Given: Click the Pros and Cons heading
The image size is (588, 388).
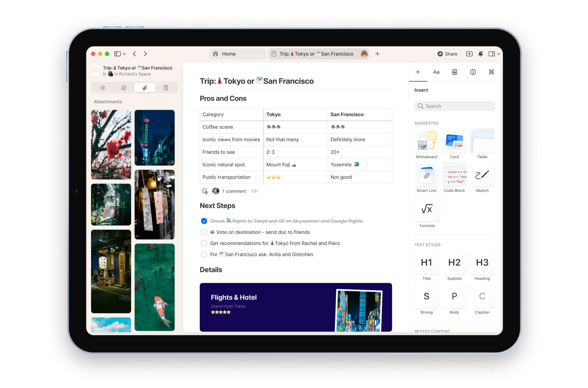Looking at the screenshot, I should (x=223, y=98).
